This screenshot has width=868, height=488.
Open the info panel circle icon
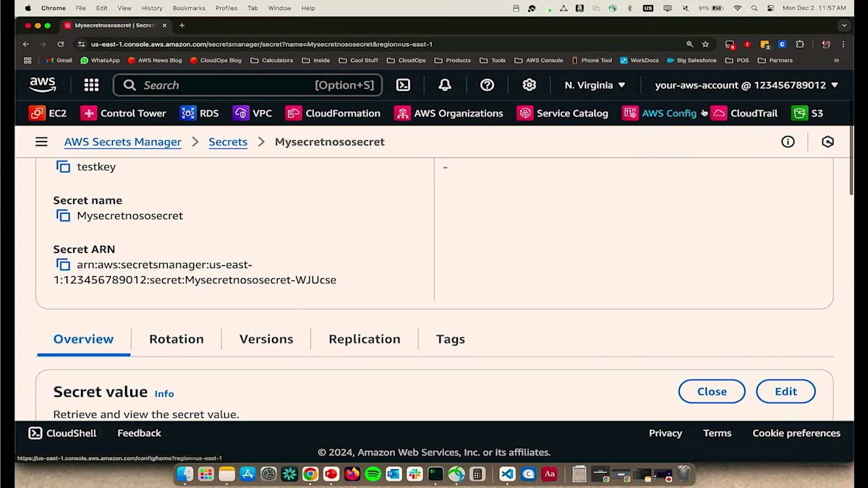point(788,142)
